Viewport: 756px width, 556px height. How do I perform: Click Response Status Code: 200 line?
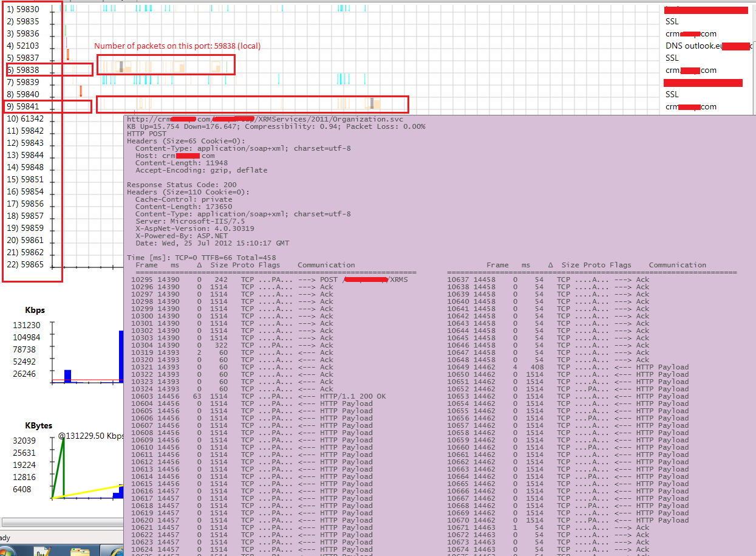coord(182,185)
